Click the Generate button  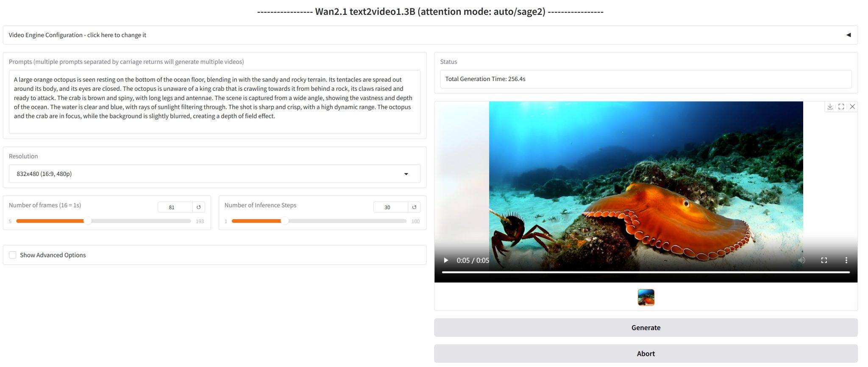pyautogui.click(x=646, y=328)
